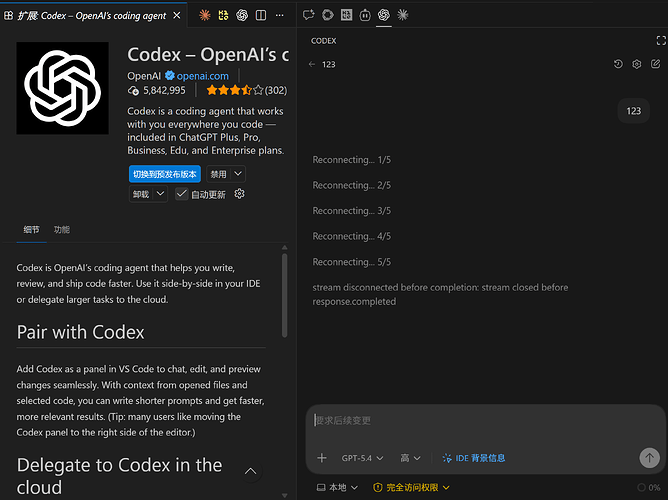The image size is (668, 500).
Task: Expand the 卸载 dropdown arrow
Action: (160, 194)
